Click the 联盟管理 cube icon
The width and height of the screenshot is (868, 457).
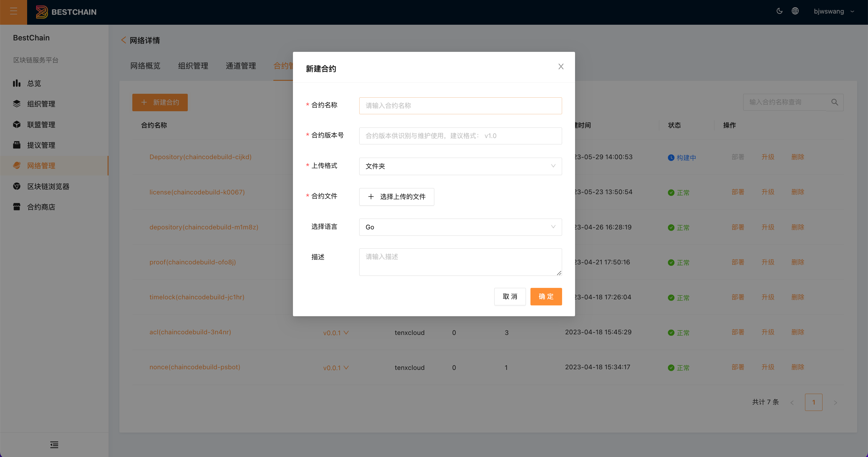click(17, 124)
